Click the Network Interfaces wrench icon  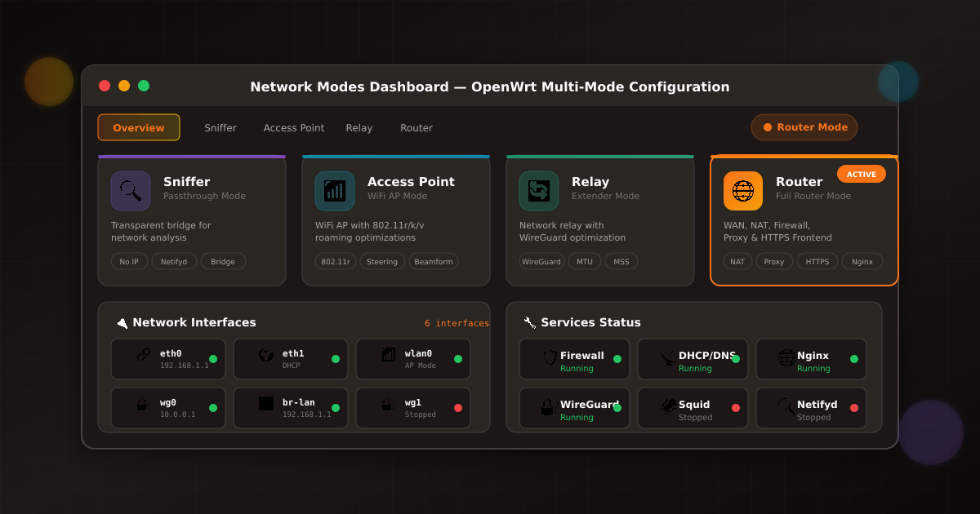[x=122, y=321]
